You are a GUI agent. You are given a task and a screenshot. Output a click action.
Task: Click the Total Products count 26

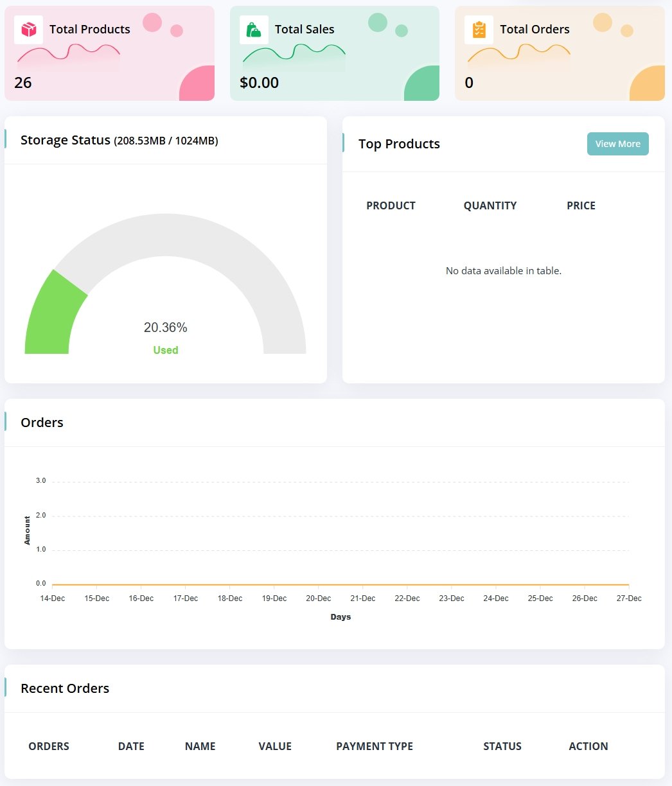coord(23,83)
